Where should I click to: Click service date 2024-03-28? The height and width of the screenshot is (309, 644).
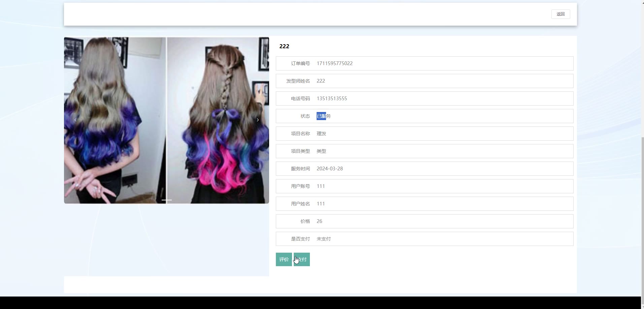pos(330,169)
